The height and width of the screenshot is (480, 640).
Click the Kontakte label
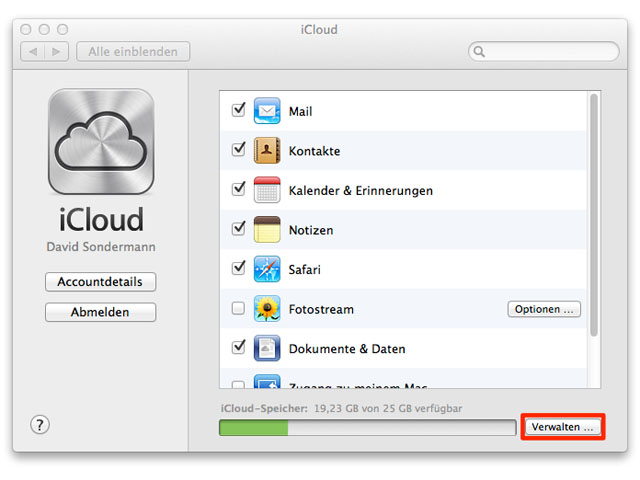(314, 151)
